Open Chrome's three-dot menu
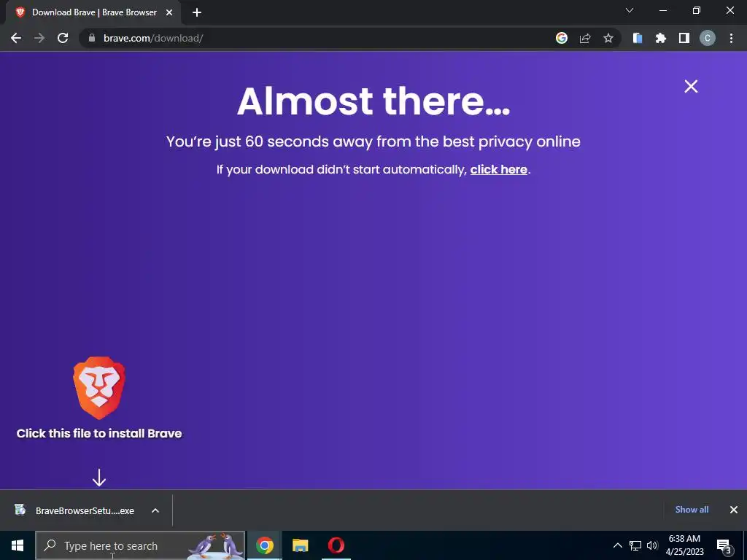 [731, 38]
